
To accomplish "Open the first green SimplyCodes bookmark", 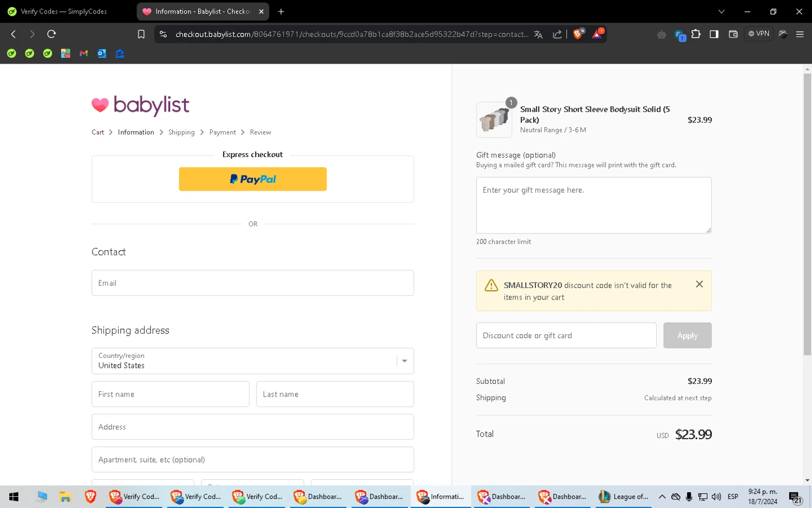I will coord(11,53).
